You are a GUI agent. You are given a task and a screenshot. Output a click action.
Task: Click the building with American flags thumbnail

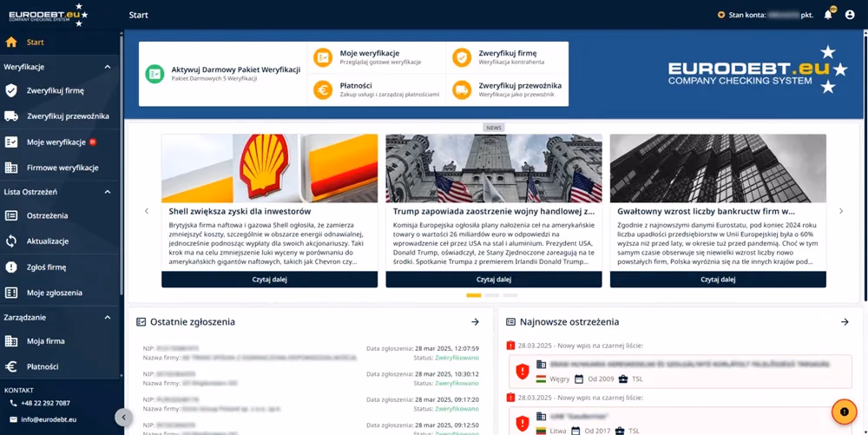pos(494,168)
